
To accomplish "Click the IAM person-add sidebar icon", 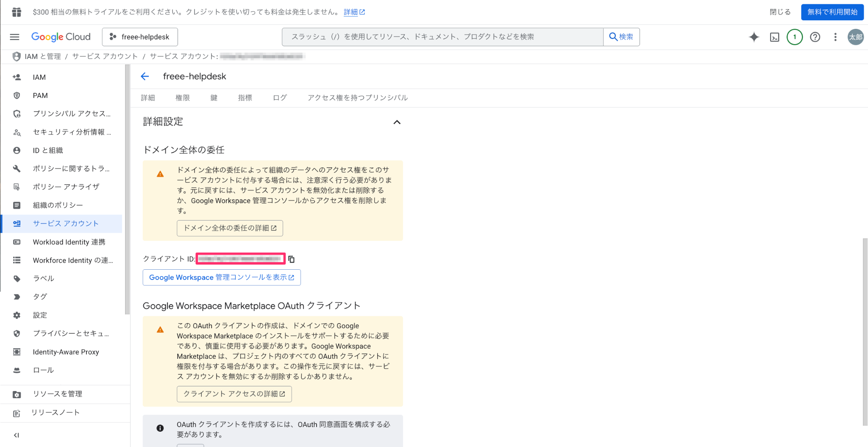I will pos(17,77).
